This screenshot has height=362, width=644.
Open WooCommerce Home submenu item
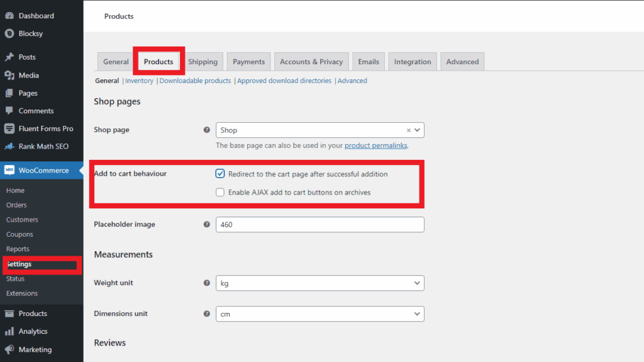point(15,191)
